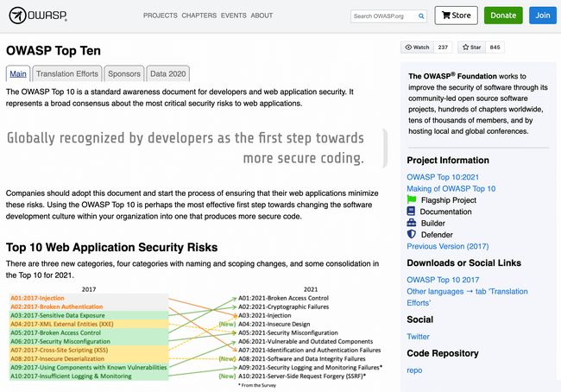The image size is (561, 392).
Task: Open the Sponsors tab
Action: (124, 73)
